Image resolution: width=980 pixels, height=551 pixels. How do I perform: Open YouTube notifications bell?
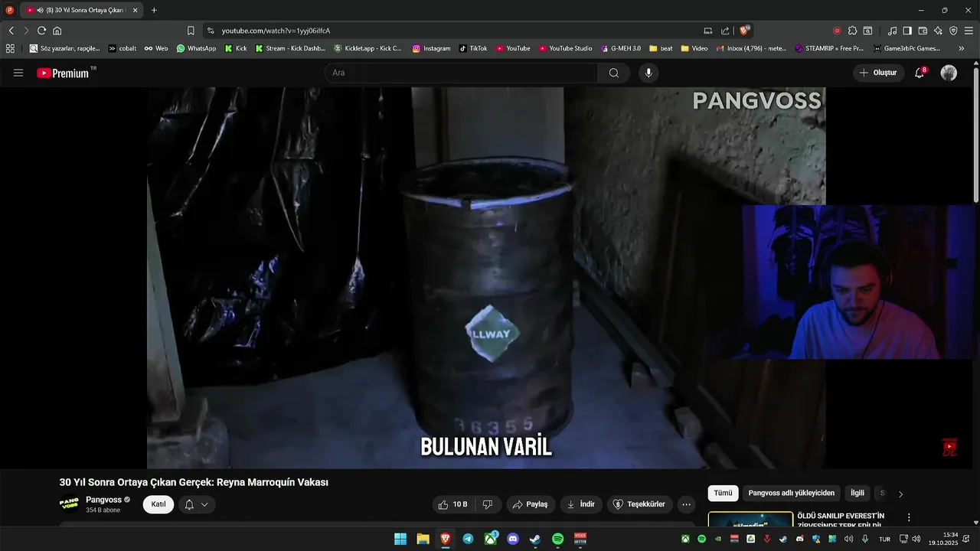pyautogui.click(x=920, y=73)
